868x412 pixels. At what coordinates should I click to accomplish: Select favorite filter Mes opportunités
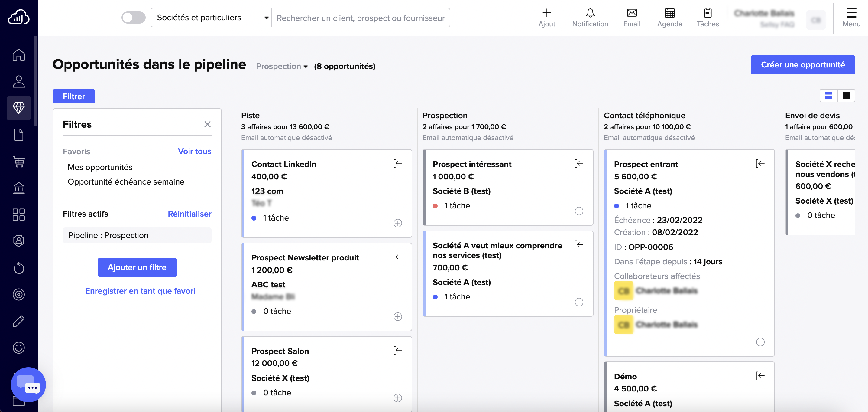100,167
